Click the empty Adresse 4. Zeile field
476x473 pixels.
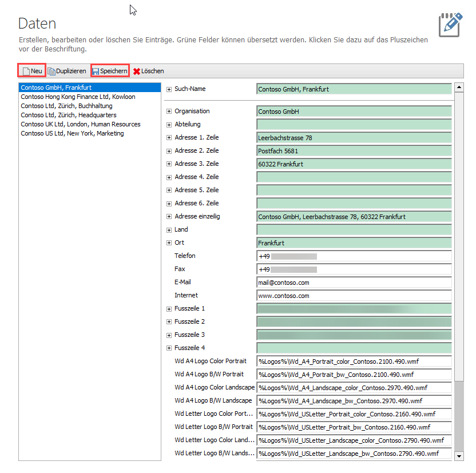coord(354,177)
